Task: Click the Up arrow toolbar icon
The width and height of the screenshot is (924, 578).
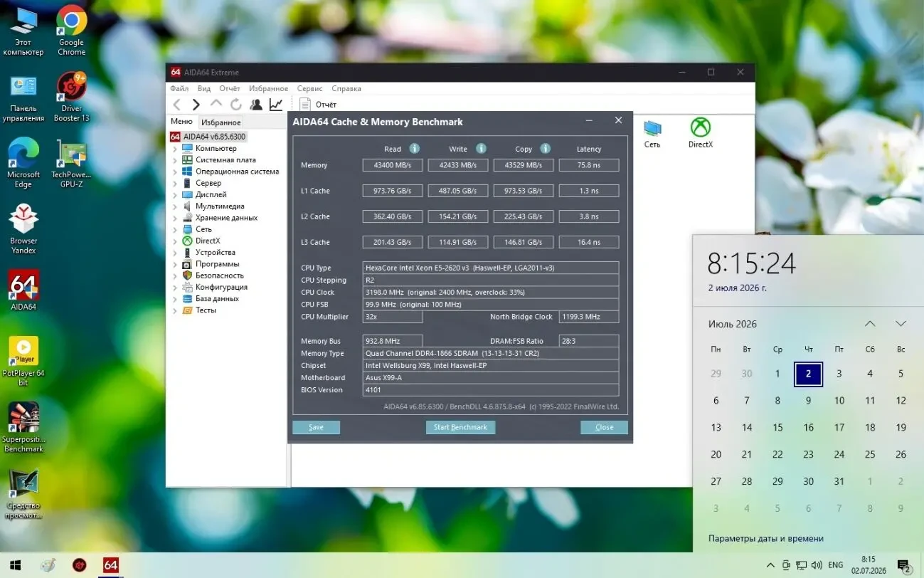Action: pyautogui.click(x=216, y=105)
